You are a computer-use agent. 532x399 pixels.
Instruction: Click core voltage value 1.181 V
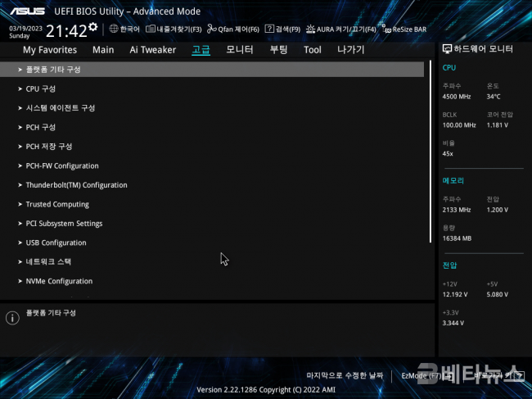tap(498, 125)
